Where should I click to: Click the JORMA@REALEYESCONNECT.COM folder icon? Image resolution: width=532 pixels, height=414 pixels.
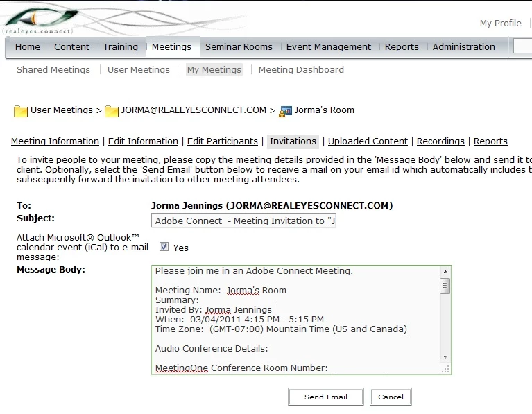(112, 111)
